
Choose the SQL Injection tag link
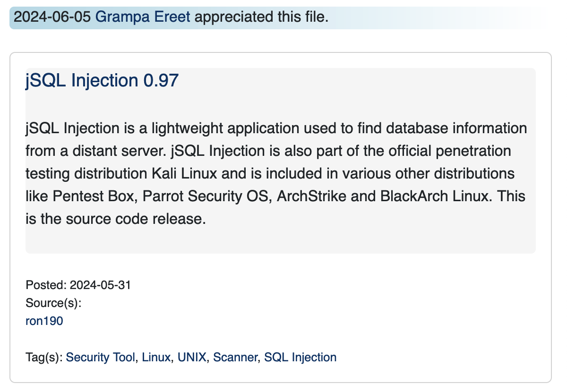pyautogui.click(x=300, y=357)
